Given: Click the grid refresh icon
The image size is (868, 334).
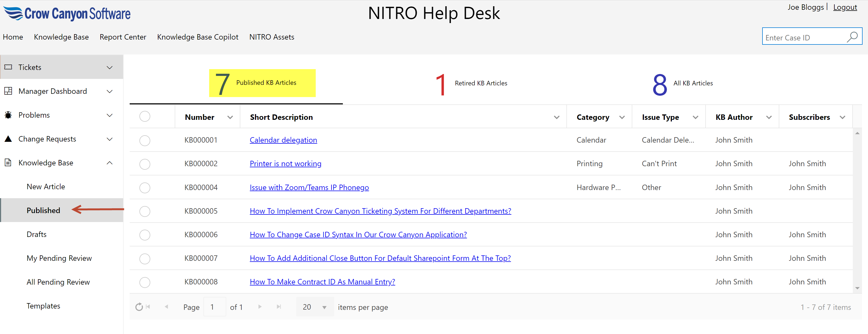Looking at the screenshot, I should [139, 307].
